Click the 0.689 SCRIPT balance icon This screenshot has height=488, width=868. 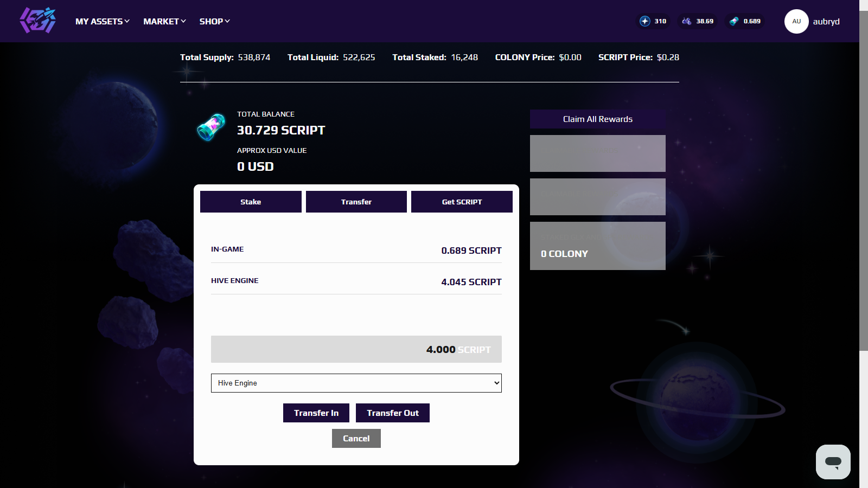734,21
